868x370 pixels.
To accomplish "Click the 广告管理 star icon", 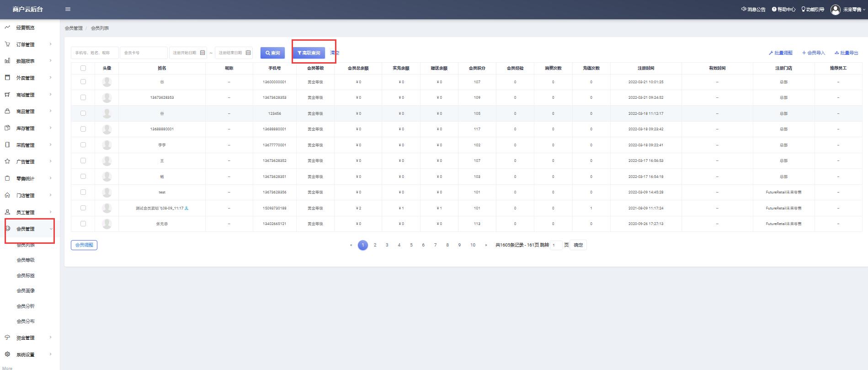I will [7, 161].
